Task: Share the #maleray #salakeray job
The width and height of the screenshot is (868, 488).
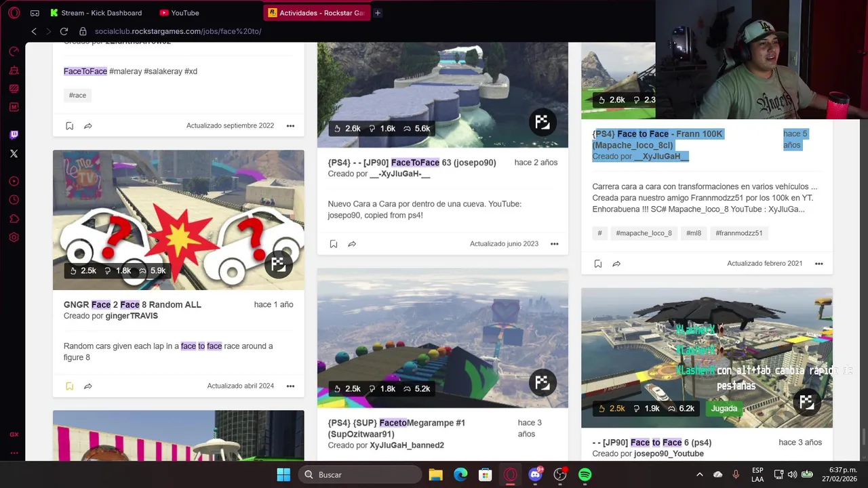Action: (88, 126)
